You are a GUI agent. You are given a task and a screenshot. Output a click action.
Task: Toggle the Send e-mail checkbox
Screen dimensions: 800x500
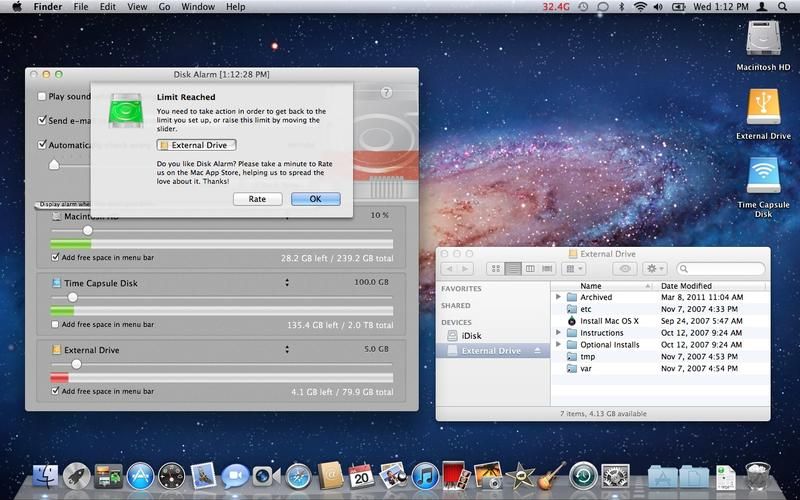click(42, 120)
